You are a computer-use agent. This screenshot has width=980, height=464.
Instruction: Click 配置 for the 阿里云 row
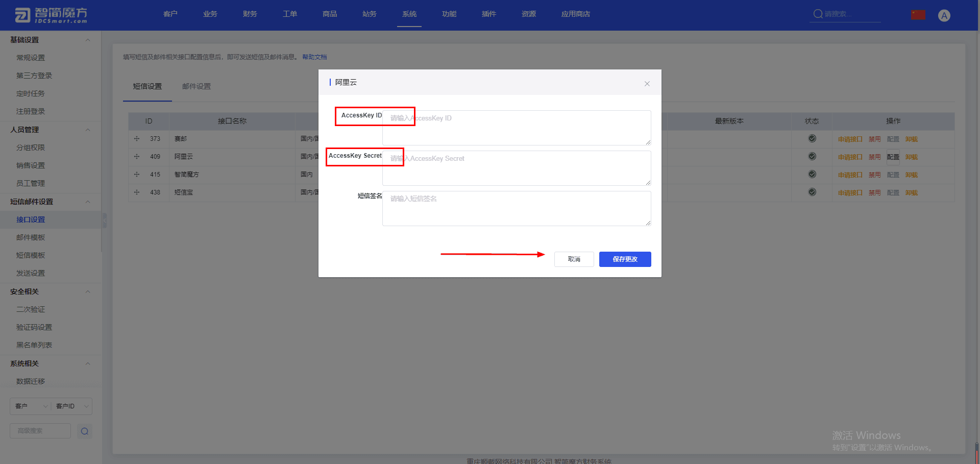pyautogui.click(x=893, y=157)
